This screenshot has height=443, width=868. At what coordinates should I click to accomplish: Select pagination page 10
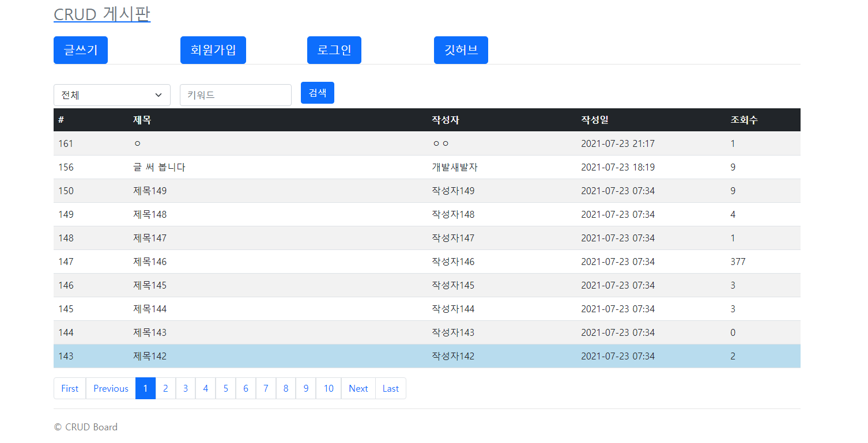[329, 388]
